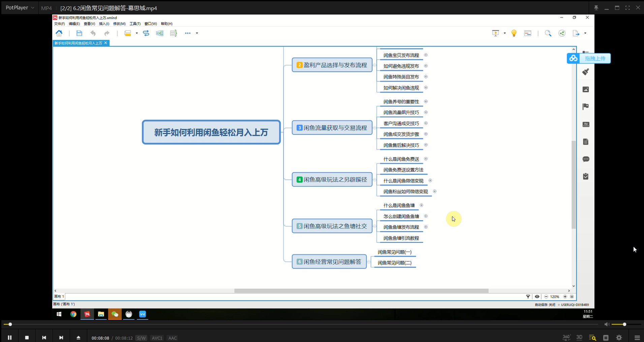This screenshot has height=342, width=644.
Task: Expand the 闲鱼鱼塘发布流程 subtopic
Action: 426,227
